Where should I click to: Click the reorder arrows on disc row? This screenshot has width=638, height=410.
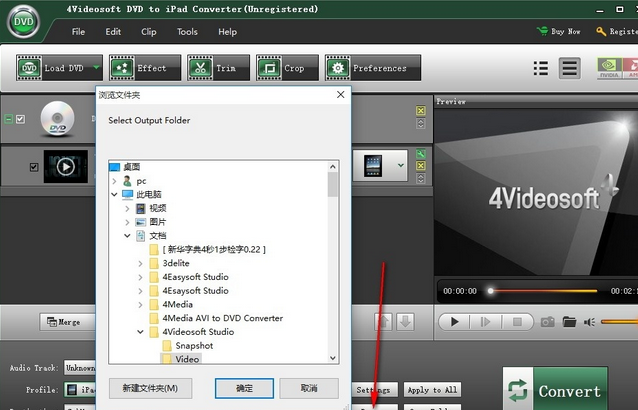(x=421, y=123)
